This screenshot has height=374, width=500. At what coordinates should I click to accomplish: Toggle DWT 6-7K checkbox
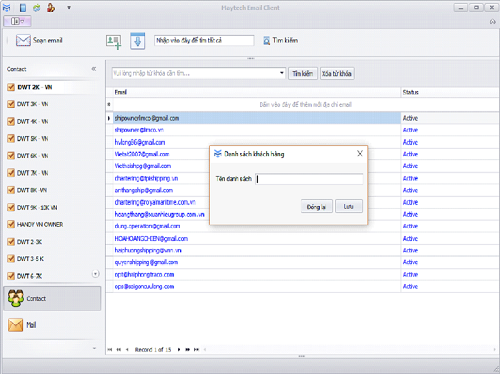point(11,276)
